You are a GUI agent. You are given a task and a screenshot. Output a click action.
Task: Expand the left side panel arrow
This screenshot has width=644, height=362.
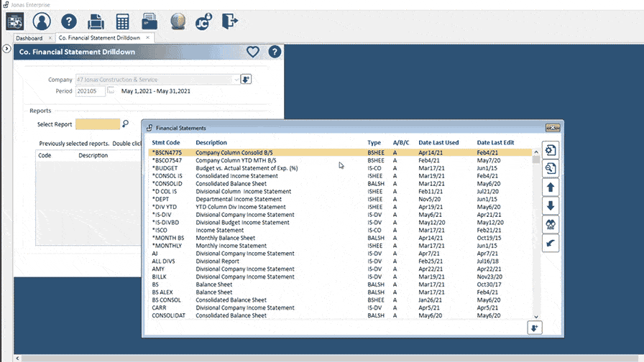pyautogui.click(x=6, y=48)
